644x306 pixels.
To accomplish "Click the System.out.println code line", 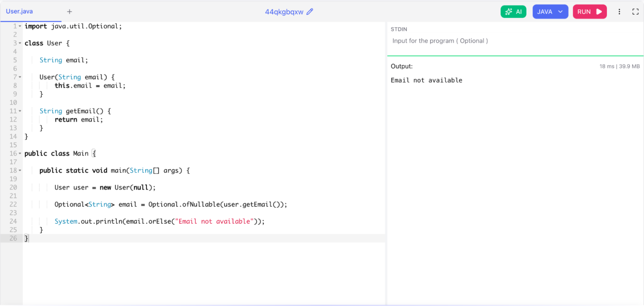I will coord(159,221).
